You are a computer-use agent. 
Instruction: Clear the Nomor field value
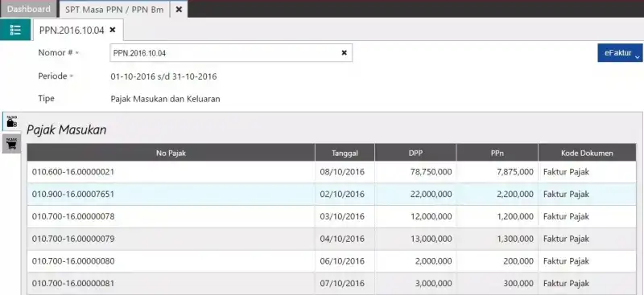click(345, 53)
